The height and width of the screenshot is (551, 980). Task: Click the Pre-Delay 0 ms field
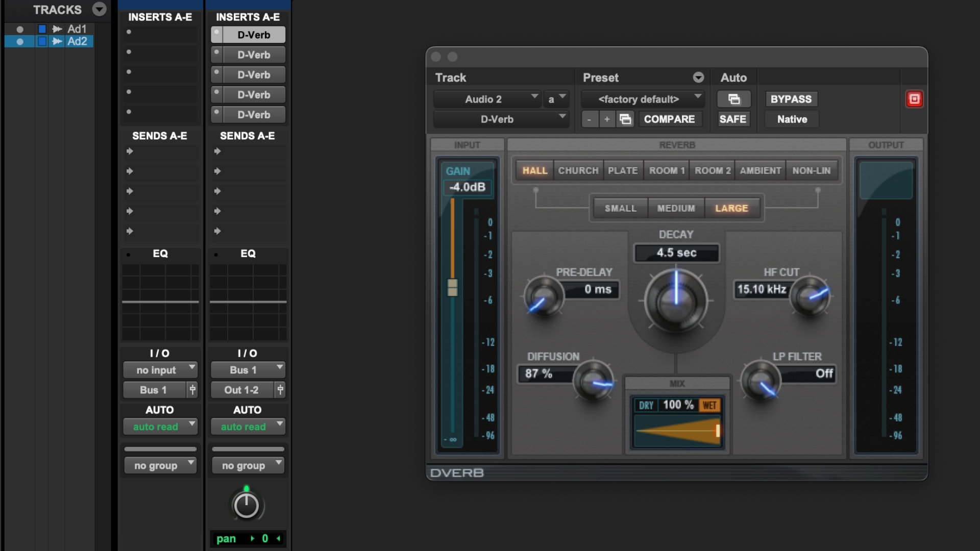click(x=592, y=289)
